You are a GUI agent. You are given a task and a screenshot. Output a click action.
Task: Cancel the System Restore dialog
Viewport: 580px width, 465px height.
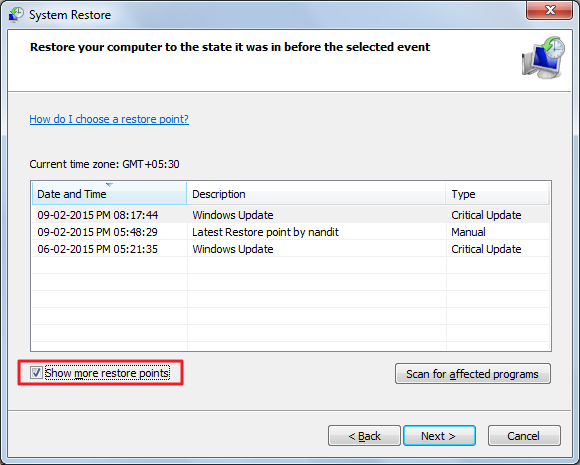click(x=524, y=436)
